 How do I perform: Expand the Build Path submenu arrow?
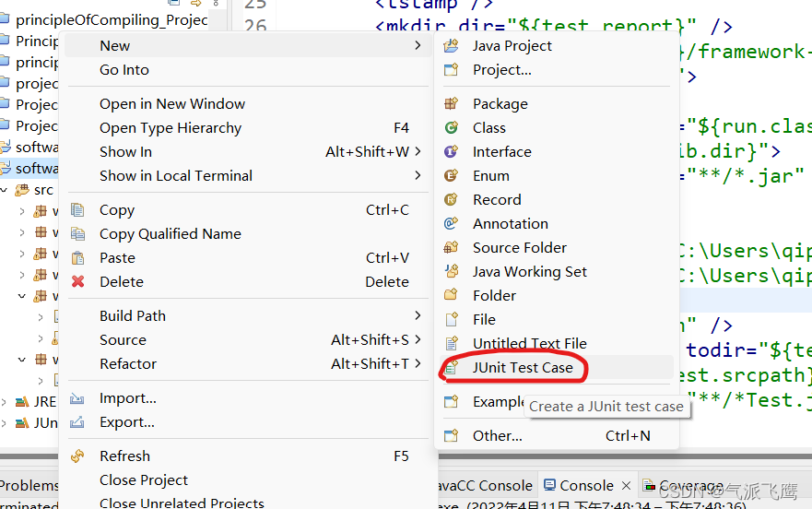[x=418, y=315]
